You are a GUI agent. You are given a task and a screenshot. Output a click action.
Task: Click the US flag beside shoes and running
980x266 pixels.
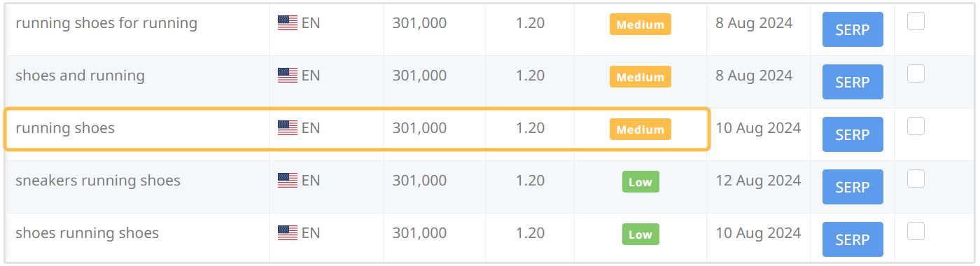[x=288, y=76]
